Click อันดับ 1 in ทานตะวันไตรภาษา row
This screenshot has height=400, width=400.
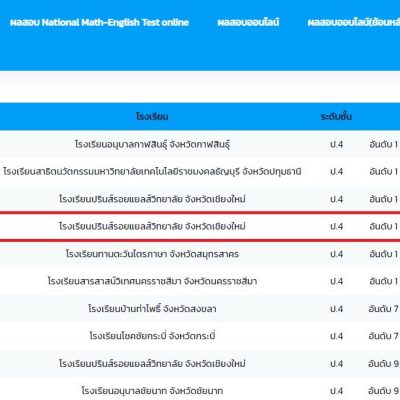coord(383,254)
